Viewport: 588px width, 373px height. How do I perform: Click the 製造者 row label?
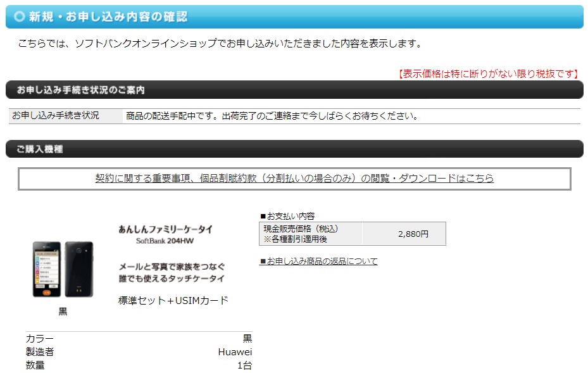coord(40,352)
